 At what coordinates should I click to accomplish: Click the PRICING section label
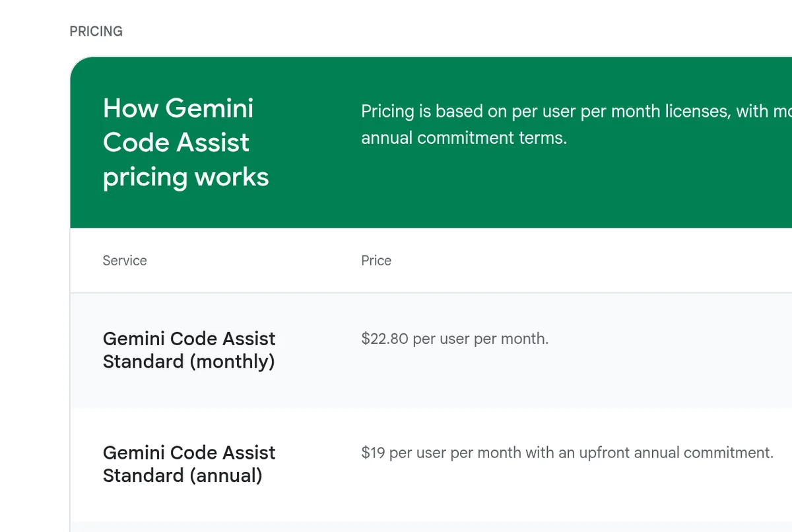coord(96,32)
